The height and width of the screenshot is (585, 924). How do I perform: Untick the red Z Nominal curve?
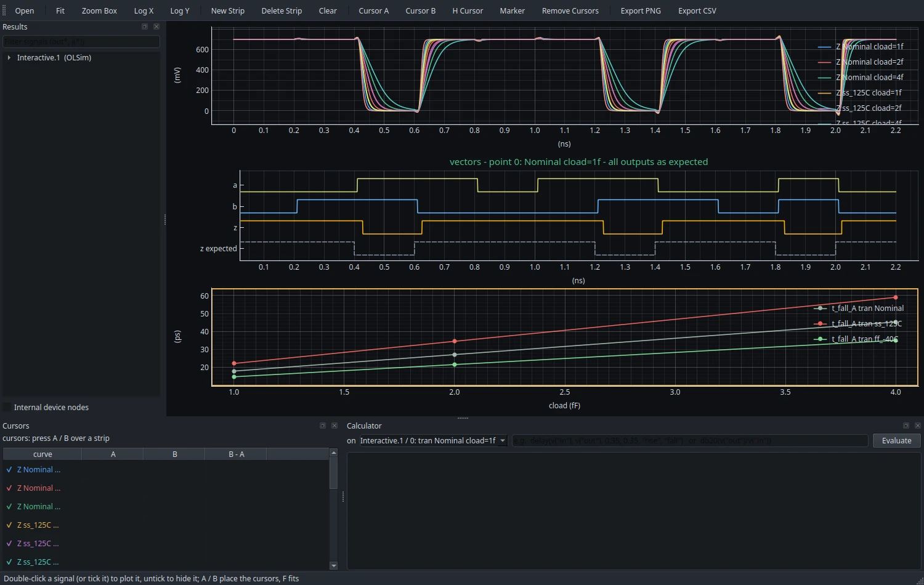(9, 488)
